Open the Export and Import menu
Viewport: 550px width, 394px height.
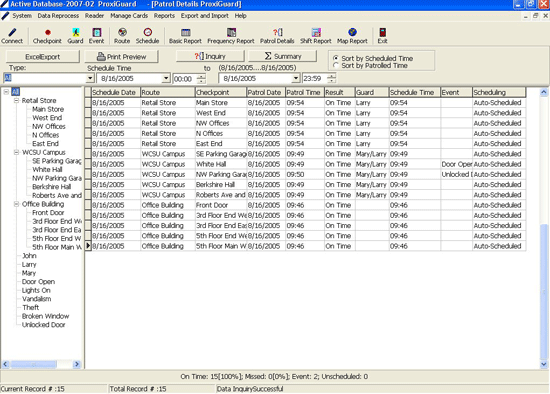pos(204,16)
